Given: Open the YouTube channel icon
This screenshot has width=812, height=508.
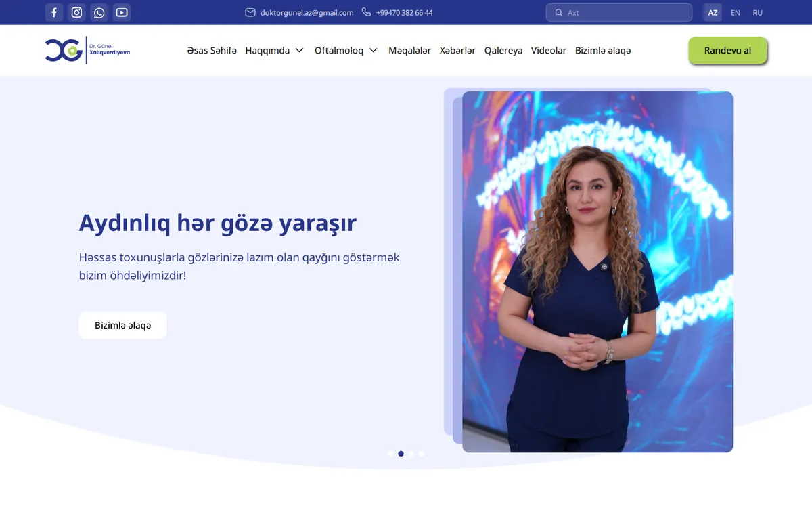Looking at the screenshot, I should (x=121, y=12).
